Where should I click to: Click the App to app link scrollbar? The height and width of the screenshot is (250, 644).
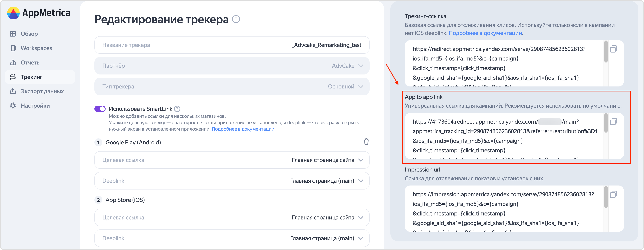coord(606,123)
